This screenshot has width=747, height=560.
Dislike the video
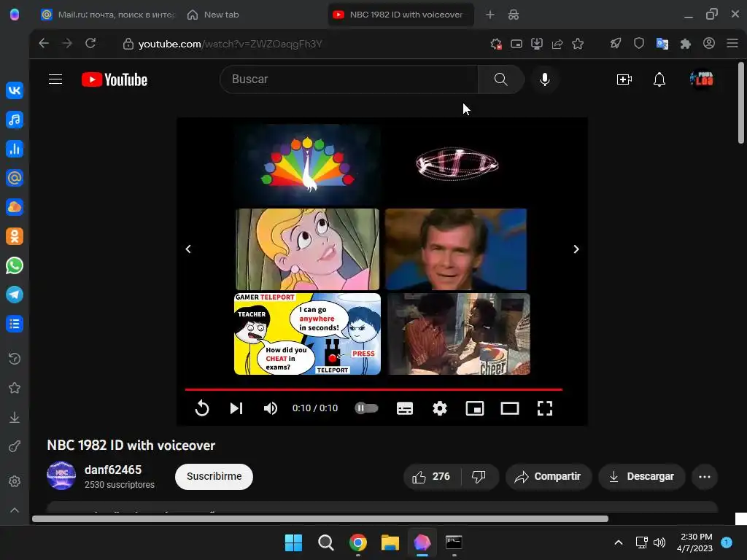(x=479, y=477)
